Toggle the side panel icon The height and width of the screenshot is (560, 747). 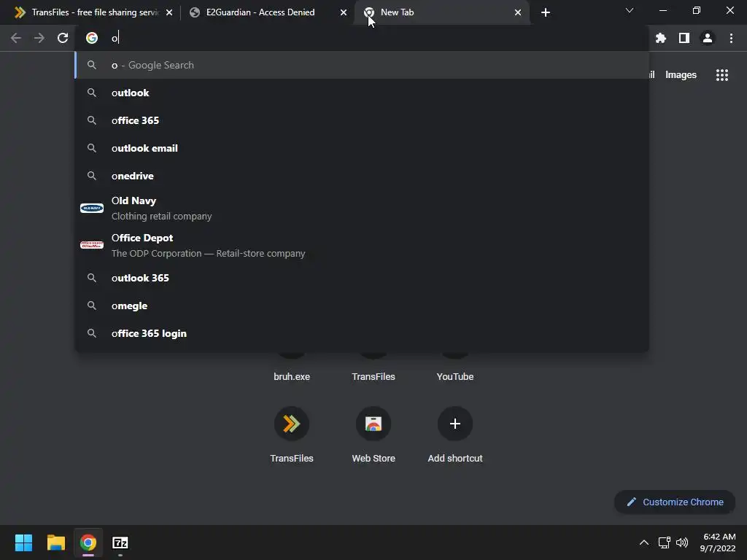pos(684,38)
